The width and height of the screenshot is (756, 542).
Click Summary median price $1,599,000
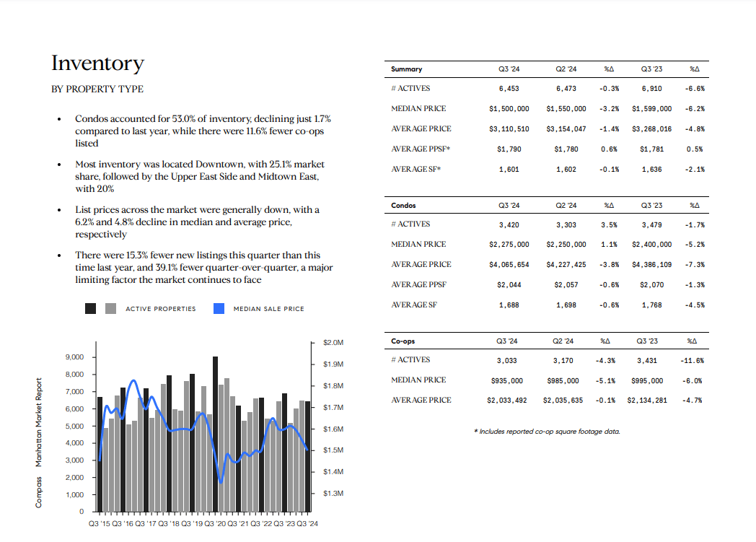click(x=652, y=109)
